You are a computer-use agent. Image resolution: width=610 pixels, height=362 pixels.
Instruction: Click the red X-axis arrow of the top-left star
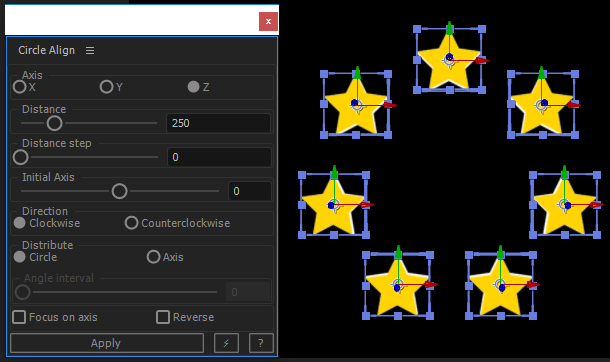point(390,105)
